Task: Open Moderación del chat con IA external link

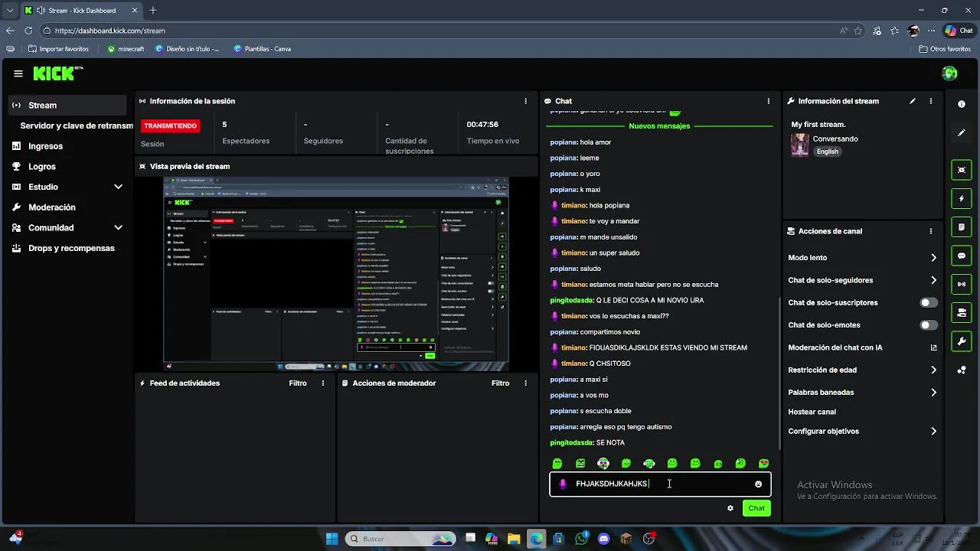Action: (x=933, y=347)
